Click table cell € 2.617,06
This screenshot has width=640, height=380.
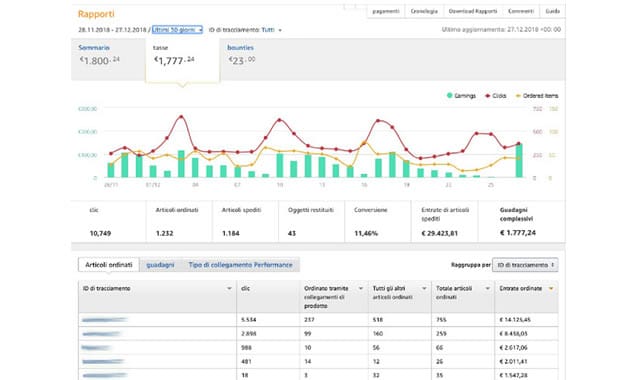(513, 348)
